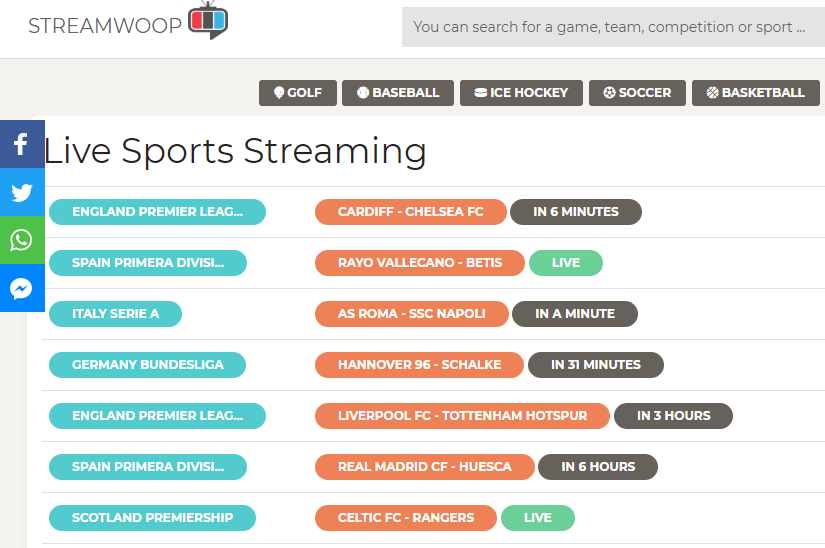825x548 pixels.
Task: Open the Baseball category
Action: tap(398, 93)
